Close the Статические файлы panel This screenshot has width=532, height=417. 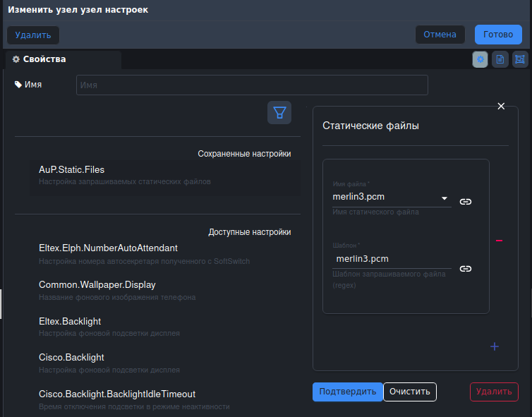pos(501,106)
